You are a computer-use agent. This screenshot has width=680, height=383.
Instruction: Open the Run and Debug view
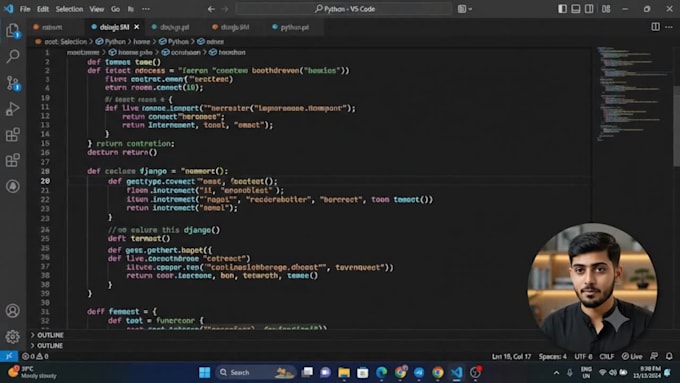(x=13, y=109)
